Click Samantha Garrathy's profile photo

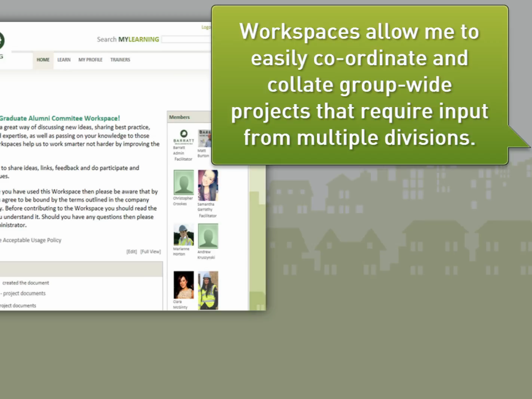coord(208,185)
